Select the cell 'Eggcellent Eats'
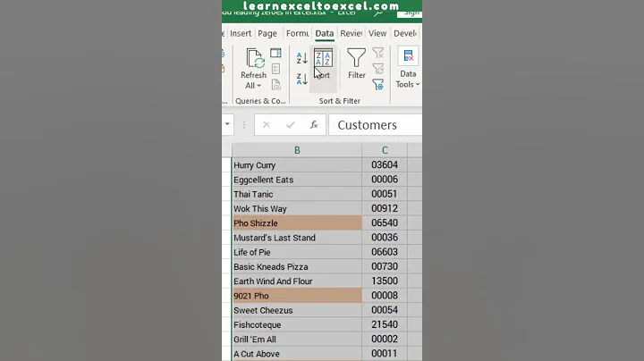Image resolution: width=644 pixels, height=361 pixels. 297,180
